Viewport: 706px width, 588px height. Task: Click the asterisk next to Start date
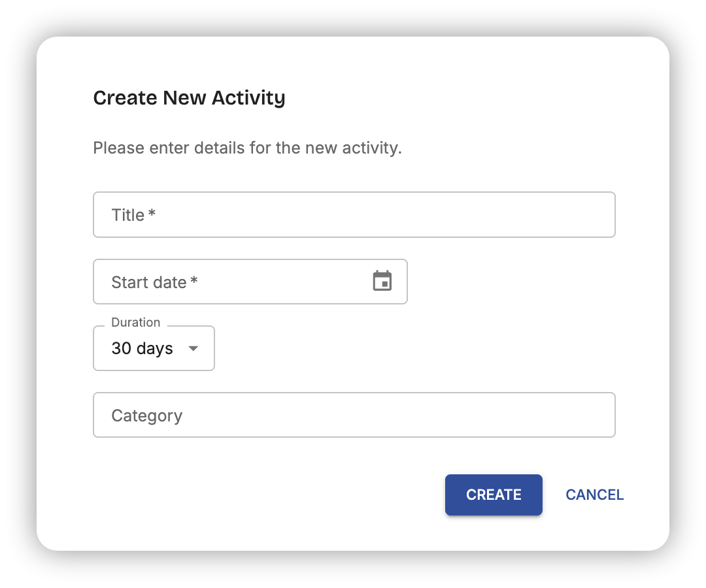(194, 281)
